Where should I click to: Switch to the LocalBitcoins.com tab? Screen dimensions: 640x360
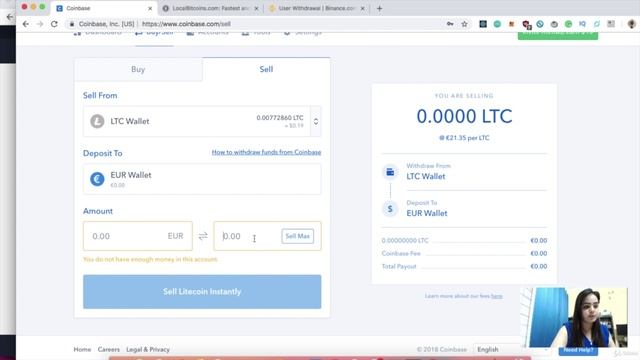coord(210,8)
